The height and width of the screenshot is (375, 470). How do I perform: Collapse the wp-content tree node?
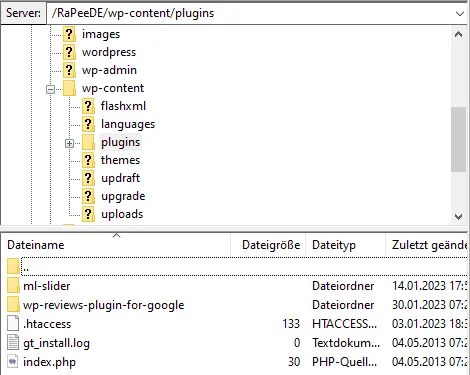(x=50, y=89)
